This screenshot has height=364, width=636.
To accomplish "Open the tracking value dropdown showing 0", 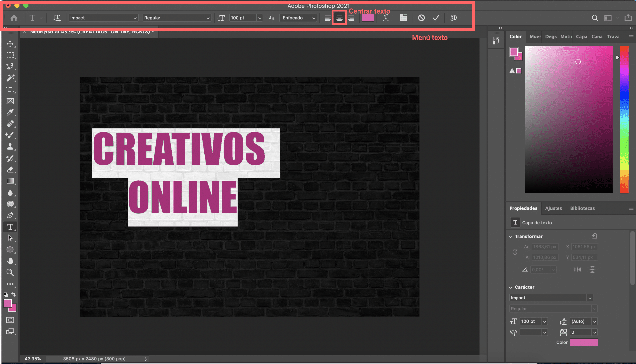I will click(595, 332).
